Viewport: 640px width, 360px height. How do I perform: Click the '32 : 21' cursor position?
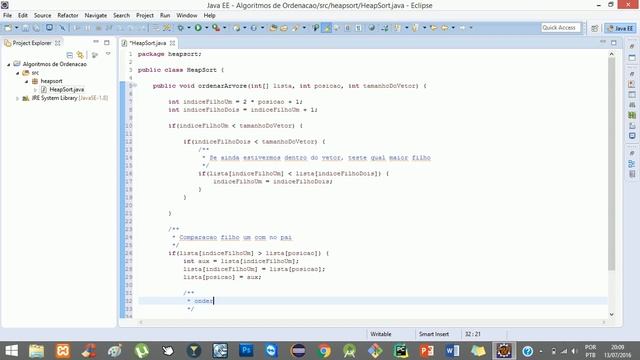[473, 334]
